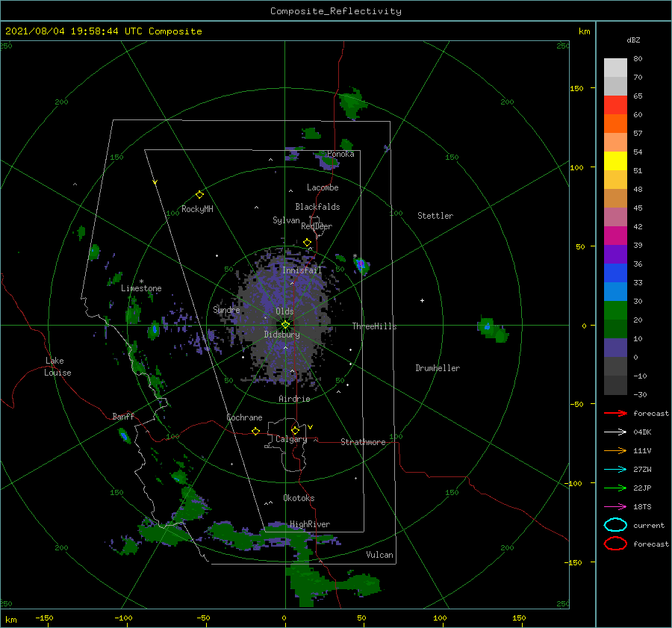Viewport: 672px width, 628px height.
Task: Select the 0 dBZ purple color swatch
Action: pyautogui.click(x=615, y=348)
